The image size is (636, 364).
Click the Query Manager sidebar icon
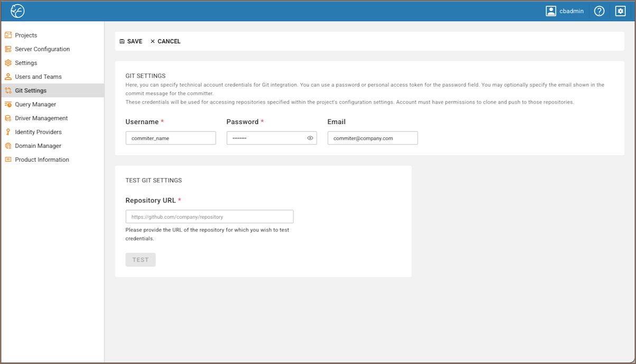tap(8, 105)
